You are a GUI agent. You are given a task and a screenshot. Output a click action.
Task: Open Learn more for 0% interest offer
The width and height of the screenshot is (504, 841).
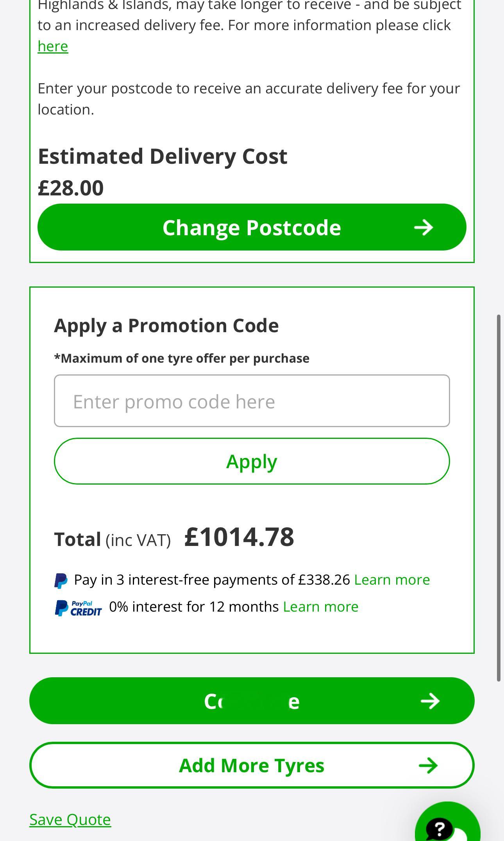[x=321, y=607]
